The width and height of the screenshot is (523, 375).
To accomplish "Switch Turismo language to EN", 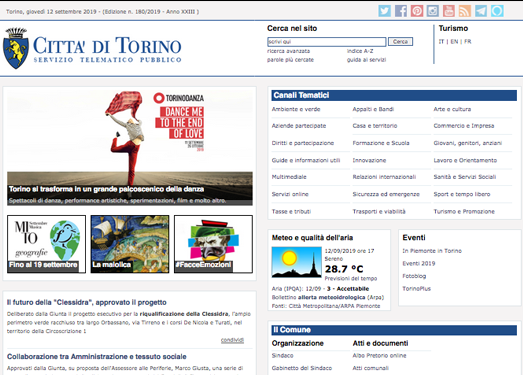I will click(x=454, y=42).
